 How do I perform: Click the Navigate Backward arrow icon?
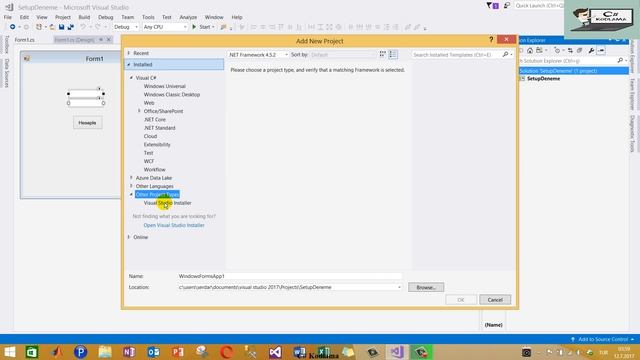(13, 27)
